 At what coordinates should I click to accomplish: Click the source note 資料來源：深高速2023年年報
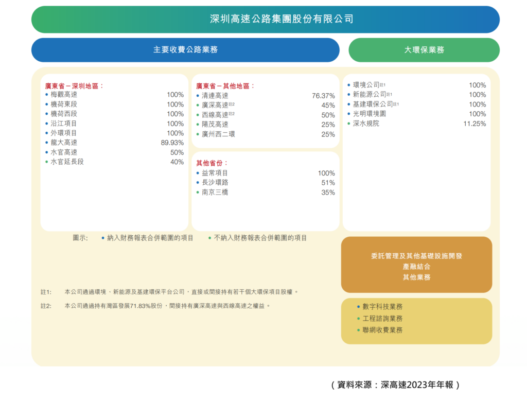coord(395,385)
